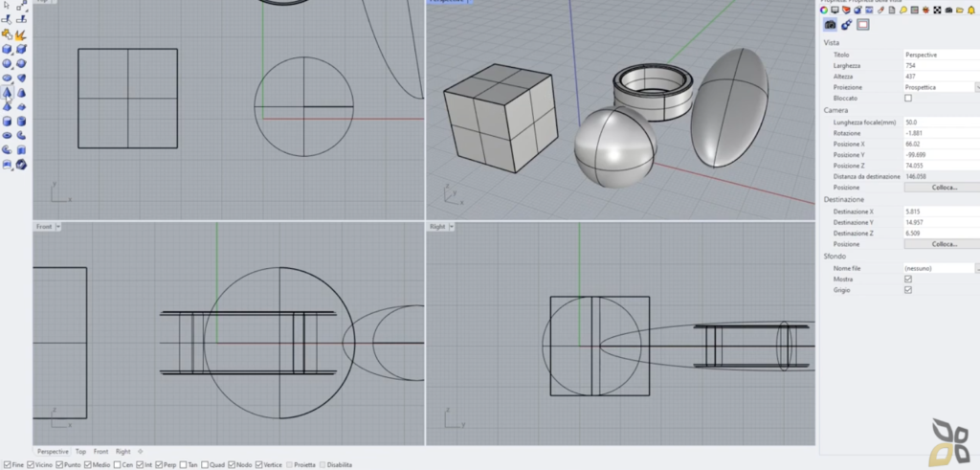Switch to the Top viewport tab
Image resolution: width=980 pixels, height=470 pixels.
coord(80,451)
